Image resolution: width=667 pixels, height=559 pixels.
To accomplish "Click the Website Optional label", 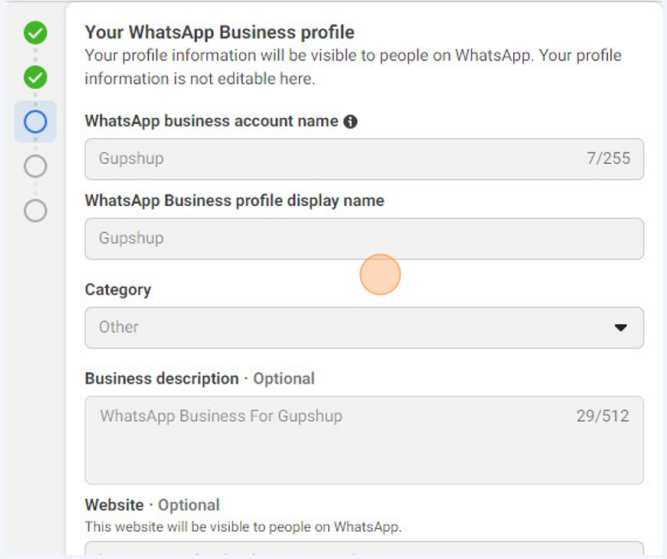I will coord(152,505).
